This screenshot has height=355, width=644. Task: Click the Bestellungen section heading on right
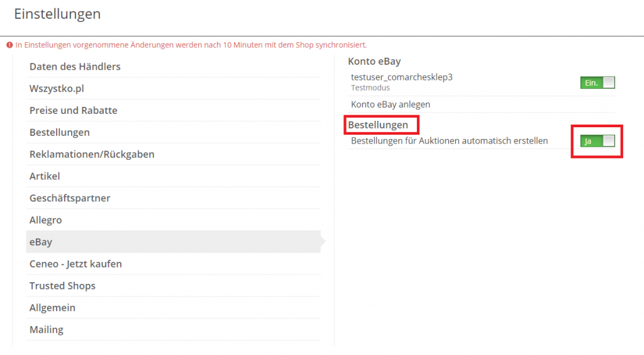click(378, 125)
